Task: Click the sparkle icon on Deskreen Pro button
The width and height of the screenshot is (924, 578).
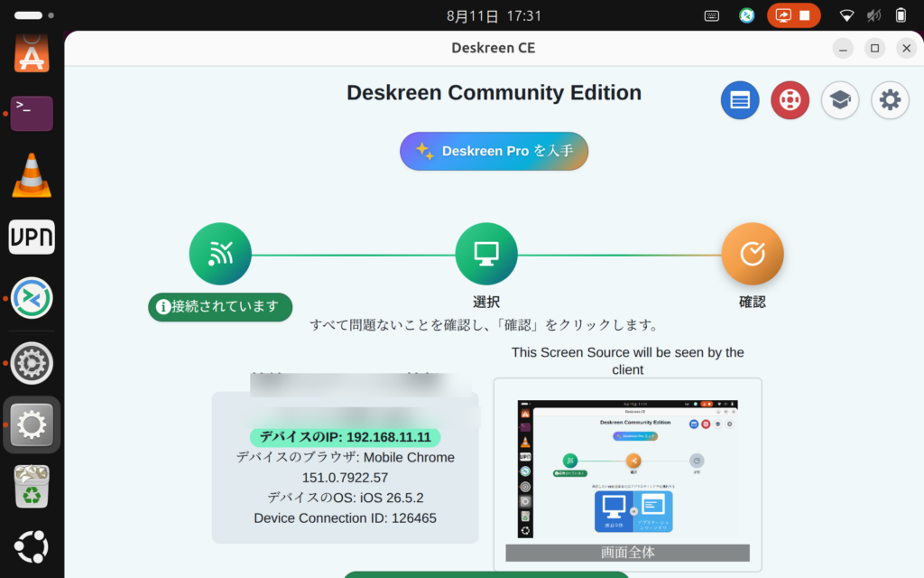Action: click(x=425, y=151)
